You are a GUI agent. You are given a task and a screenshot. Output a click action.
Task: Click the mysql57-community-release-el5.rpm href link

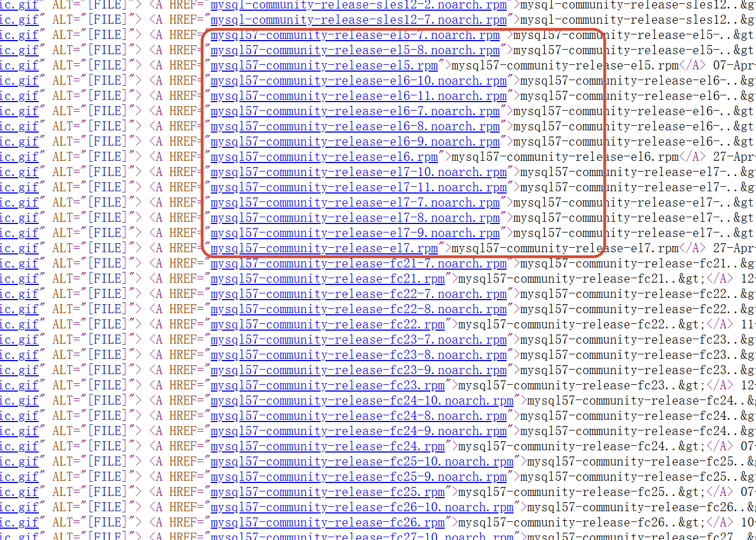[x=324, y=65]
